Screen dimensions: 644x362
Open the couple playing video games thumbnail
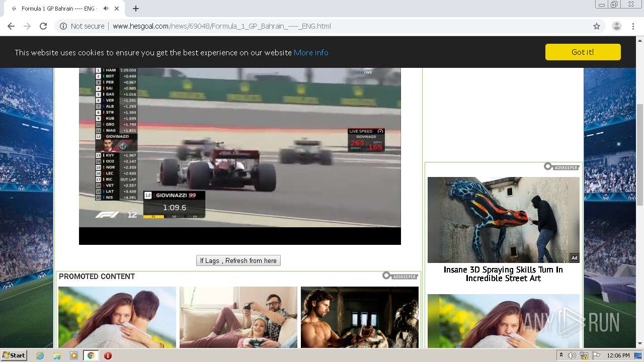pos(238,317)
